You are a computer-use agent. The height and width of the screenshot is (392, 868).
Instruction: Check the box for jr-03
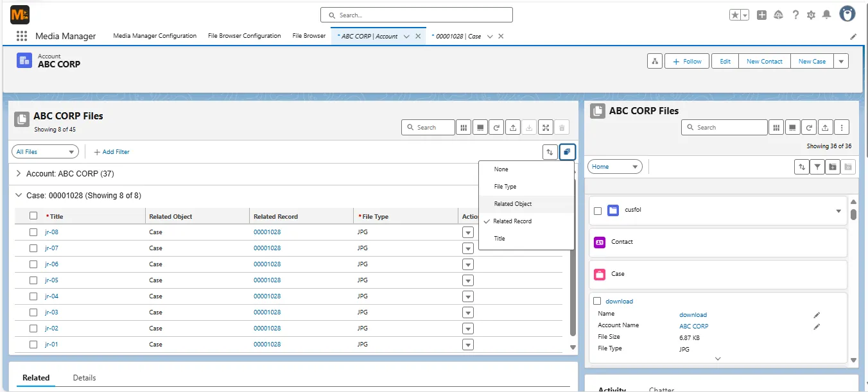pos(33,312)
